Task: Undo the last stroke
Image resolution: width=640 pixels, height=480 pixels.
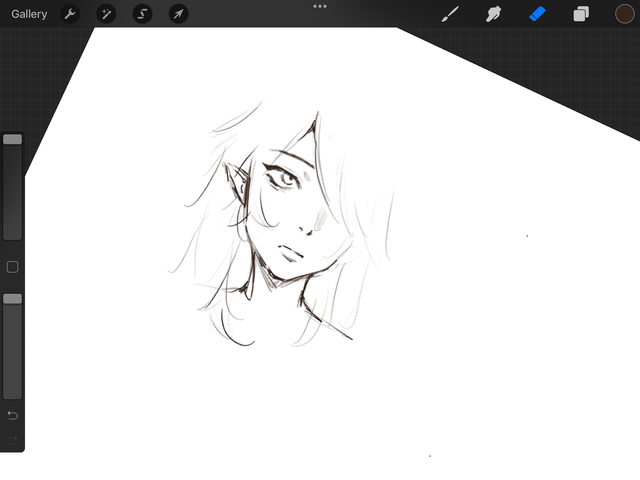Action: tap(12, 415)
